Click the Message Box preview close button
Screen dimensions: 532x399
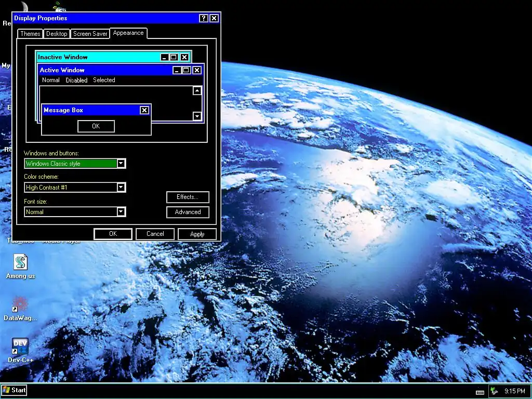coord(144,110)
